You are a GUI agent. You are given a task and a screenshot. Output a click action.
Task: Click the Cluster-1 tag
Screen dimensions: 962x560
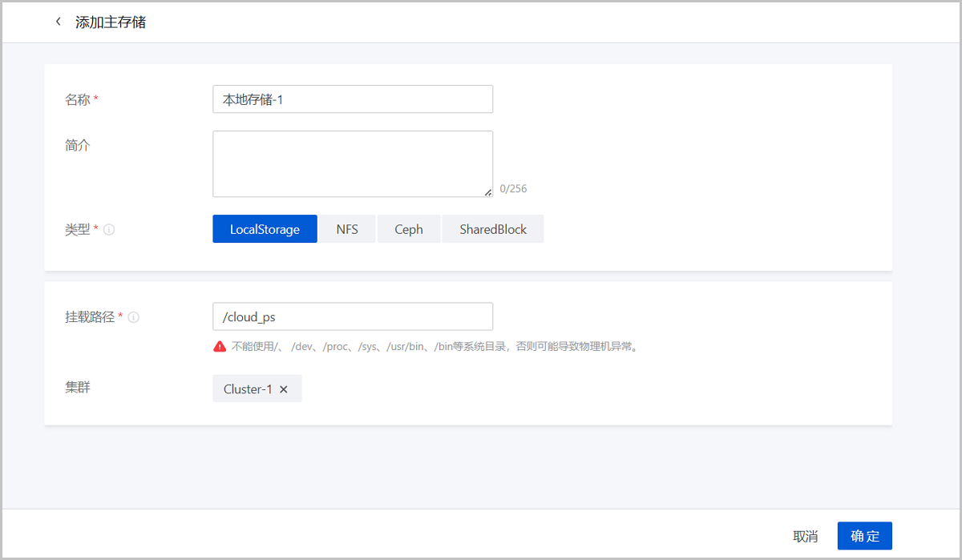pos(248,389)
